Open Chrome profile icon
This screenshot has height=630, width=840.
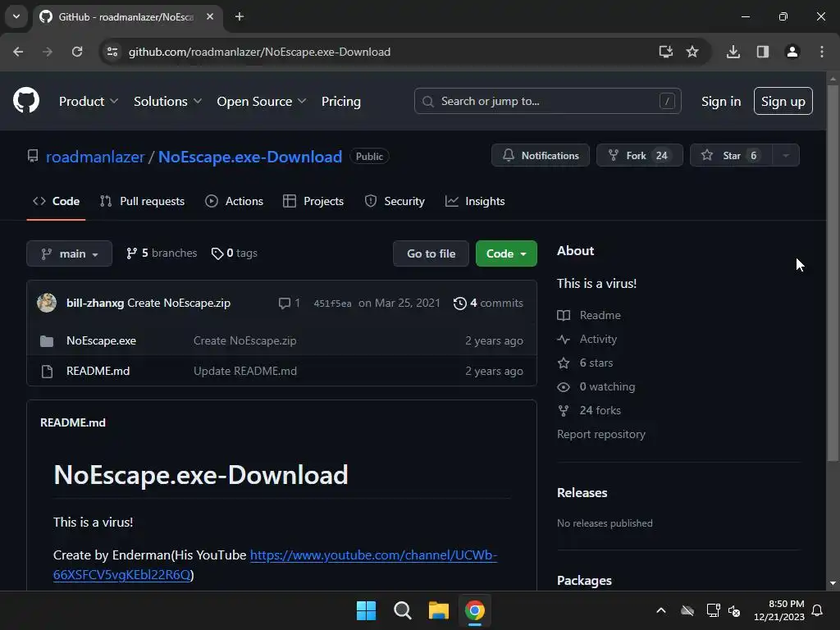[x=792, y=52]
